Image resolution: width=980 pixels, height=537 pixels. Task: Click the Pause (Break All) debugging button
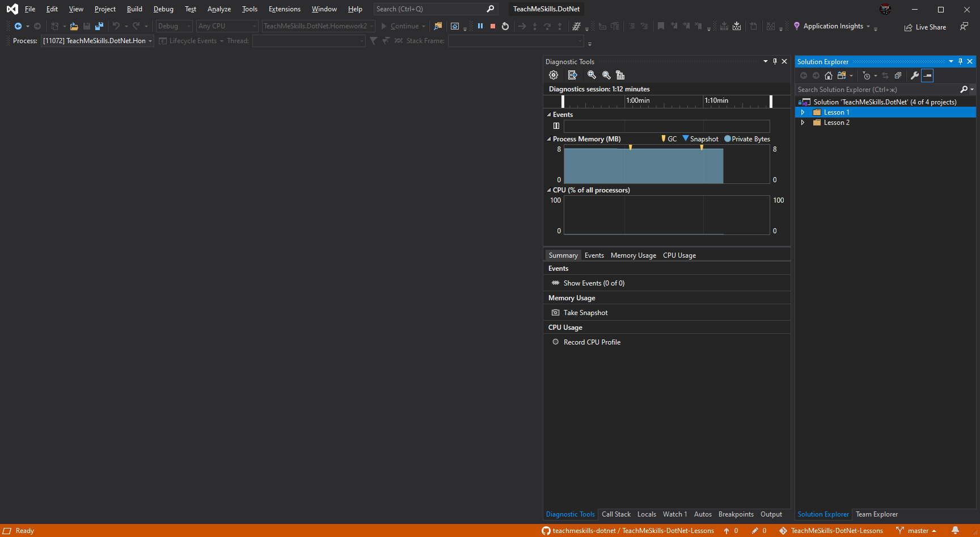480,26
